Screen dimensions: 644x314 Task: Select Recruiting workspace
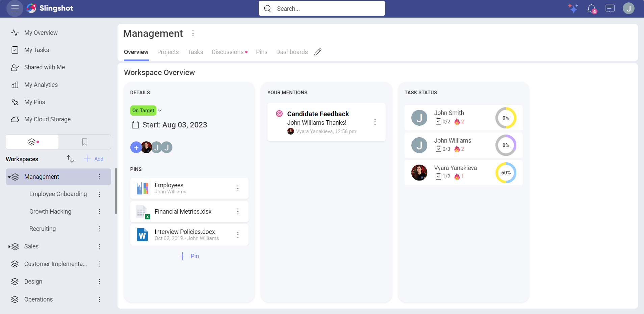[43, 229]
